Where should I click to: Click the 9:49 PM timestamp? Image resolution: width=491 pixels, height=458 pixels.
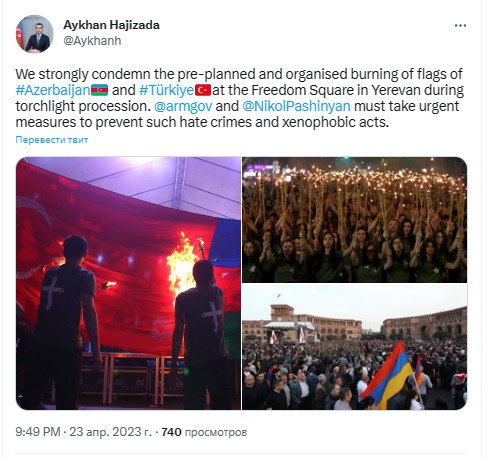pos(38,432)
